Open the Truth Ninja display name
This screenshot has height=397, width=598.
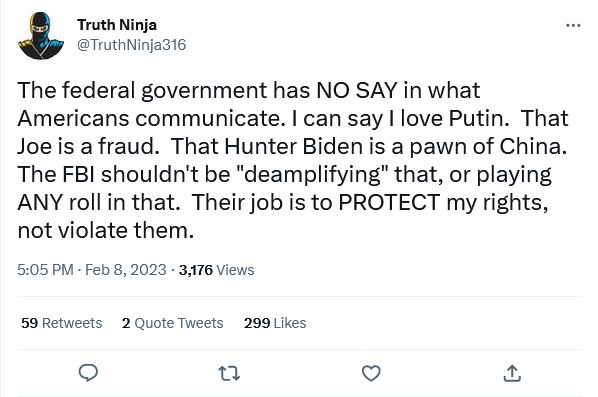click(117, 25)
